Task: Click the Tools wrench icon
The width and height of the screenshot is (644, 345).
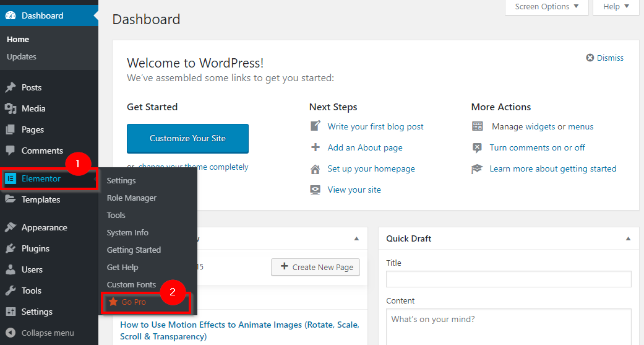Action: pyautogui.click(x=11, y=290)
